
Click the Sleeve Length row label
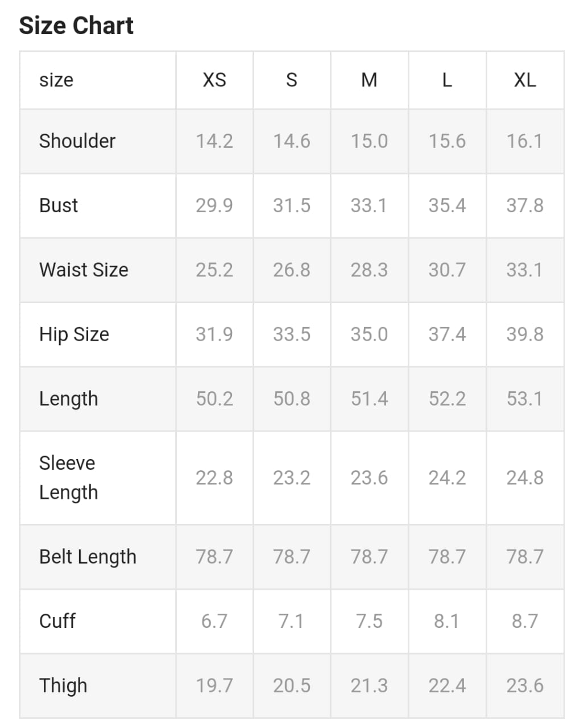tap(68, 478)
